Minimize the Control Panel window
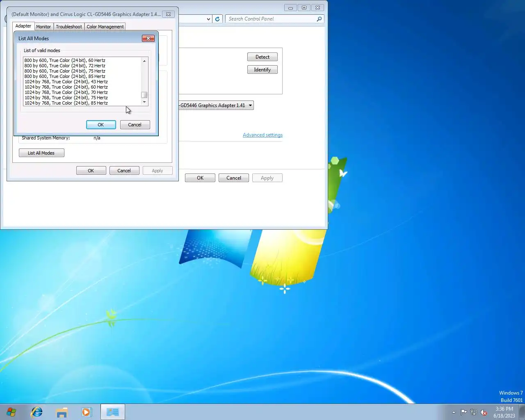 [290, 7]
